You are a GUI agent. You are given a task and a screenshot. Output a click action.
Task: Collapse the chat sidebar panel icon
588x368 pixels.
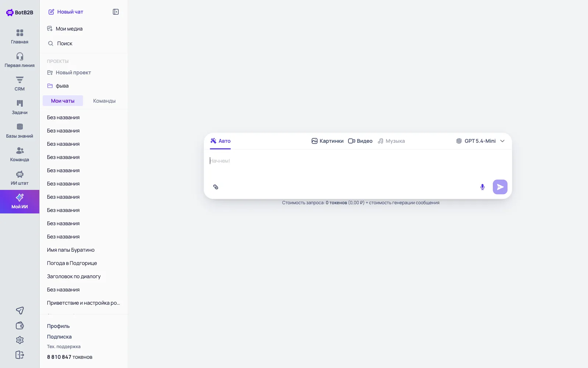coord(116,12)
